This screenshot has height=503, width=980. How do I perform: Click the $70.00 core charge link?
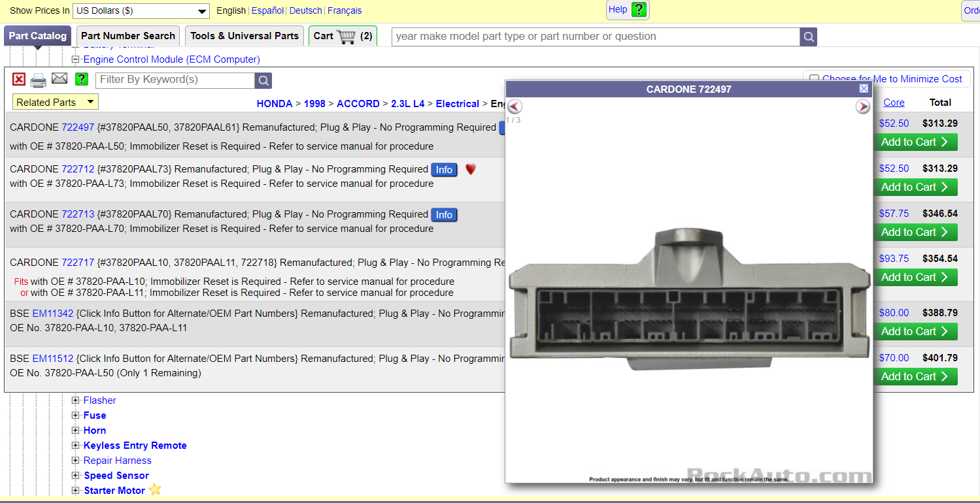coord(894,358)
